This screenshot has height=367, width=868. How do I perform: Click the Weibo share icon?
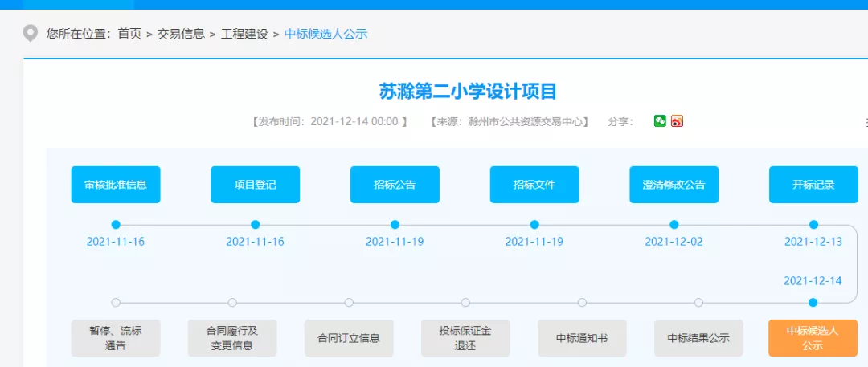point(677,121)
